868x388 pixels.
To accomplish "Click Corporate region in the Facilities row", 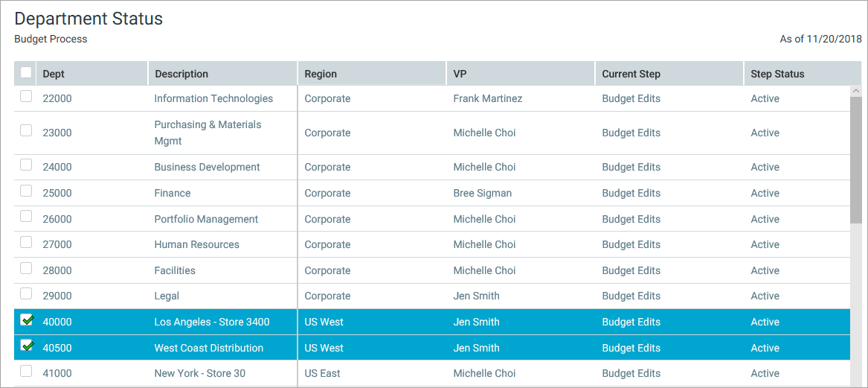I will (328, 270).
